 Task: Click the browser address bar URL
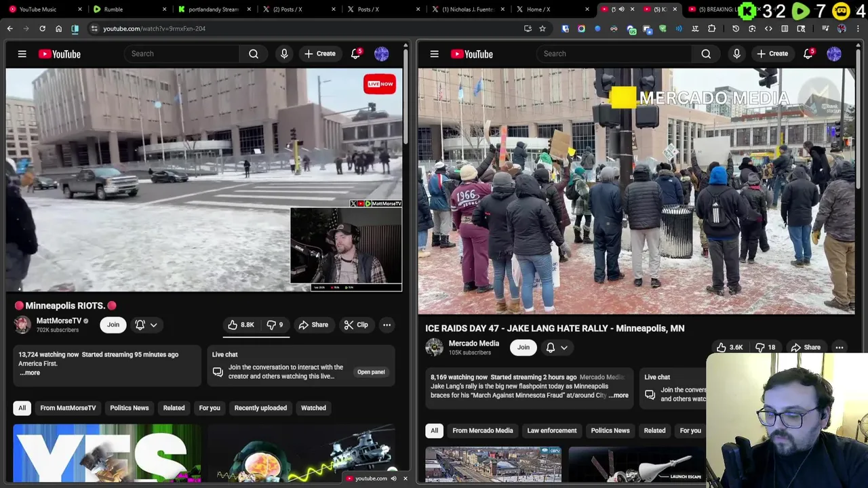[154, 28]
